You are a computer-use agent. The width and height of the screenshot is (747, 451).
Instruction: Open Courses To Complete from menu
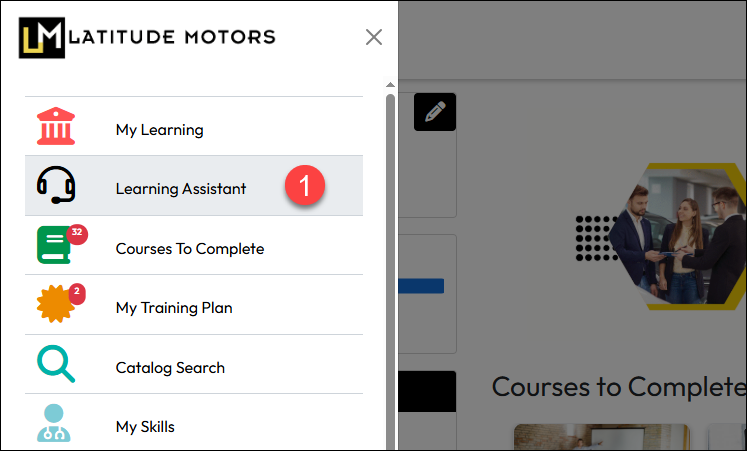(x=190, y=248)
